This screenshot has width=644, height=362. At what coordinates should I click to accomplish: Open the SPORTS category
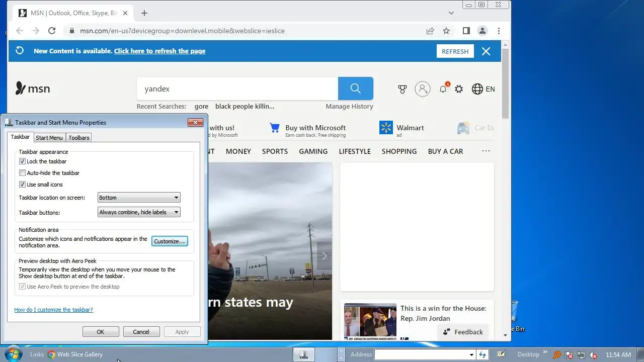click(275, 151)
